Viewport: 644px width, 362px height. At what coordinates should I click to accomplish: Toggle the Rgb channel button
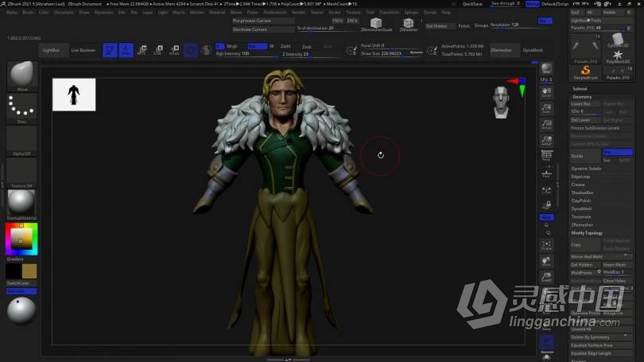click(x=257, y=46)
